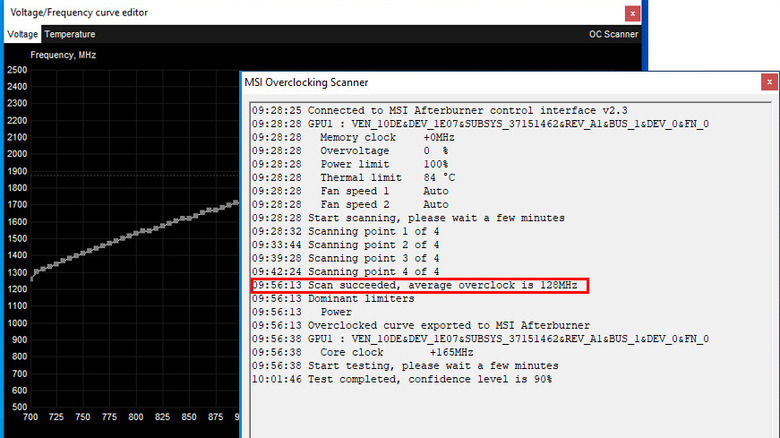Close the MSI Overclocking Scanner window
The height and width of the screenshot is (438, 780).
tap(769, 82)
